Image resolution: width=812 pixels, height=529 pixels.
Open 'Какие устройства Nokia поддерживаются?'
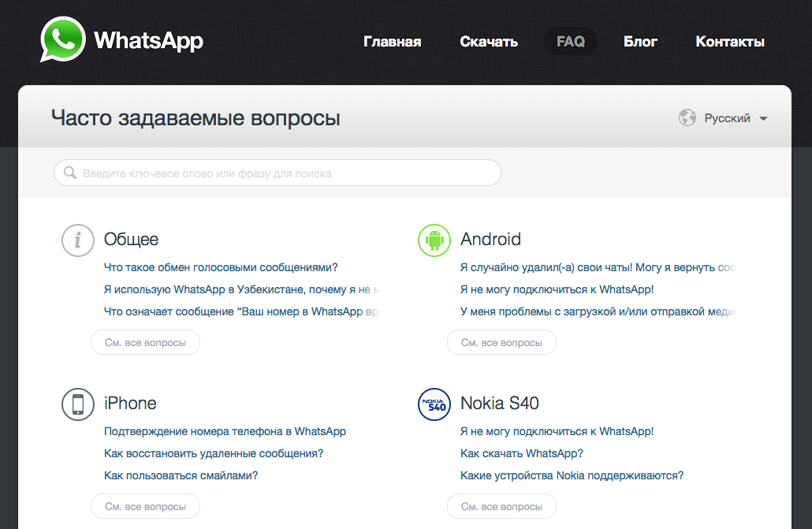coord(572,475)
